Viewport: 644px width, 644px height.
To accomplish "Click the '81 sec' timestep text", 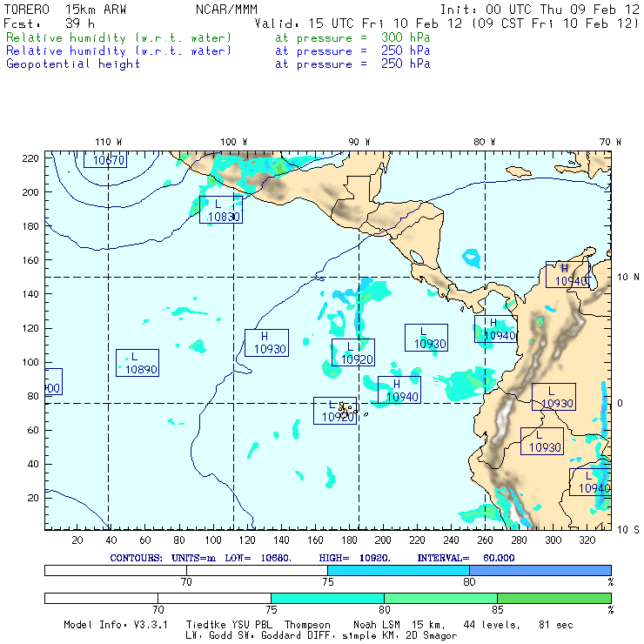I will pos(556,625).
